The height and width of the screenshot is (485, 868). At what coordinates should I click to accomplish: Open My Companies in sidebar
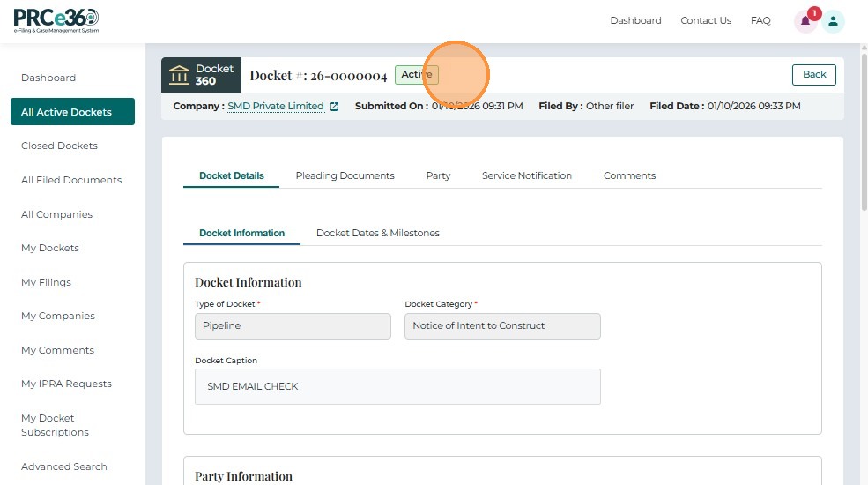pos(58,317)
